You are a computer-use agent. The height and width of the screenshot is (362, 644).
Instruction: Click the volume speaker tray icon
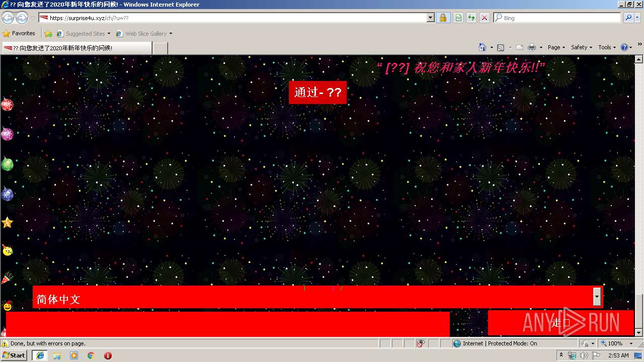[x=584, y=355]
